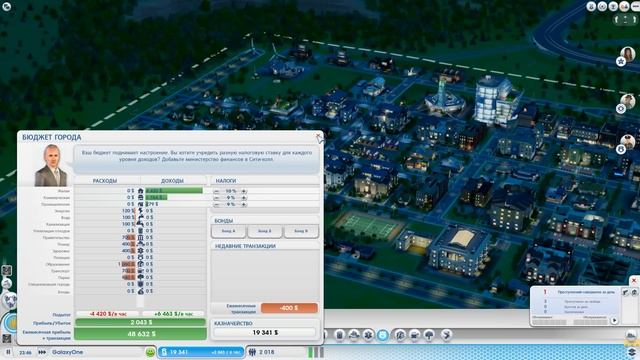The width and height of the screenshot is (640, 360).
Task: Take out Бонд Б
Action: [x=264, y=231]
